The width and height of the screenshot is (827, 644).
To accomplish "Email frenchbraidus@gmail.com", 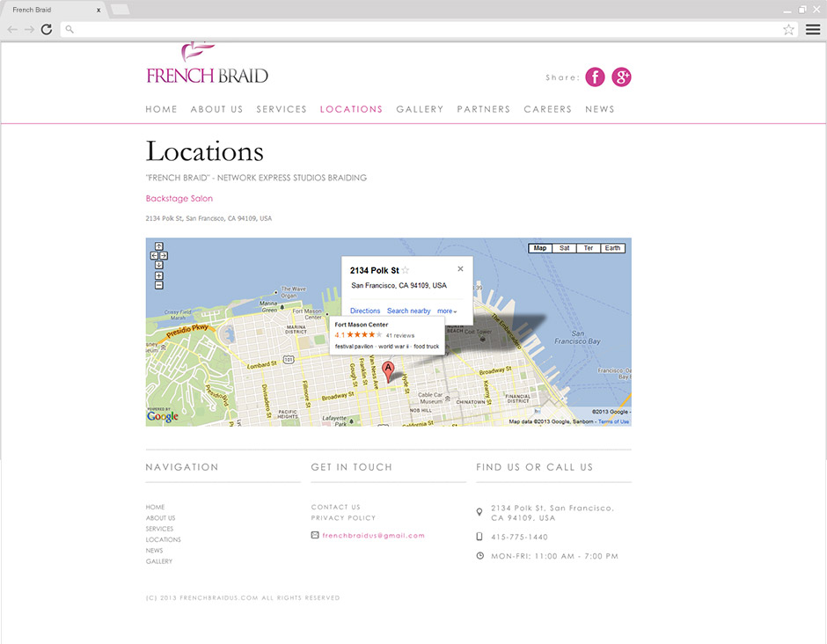I will (x=373, y=536).
